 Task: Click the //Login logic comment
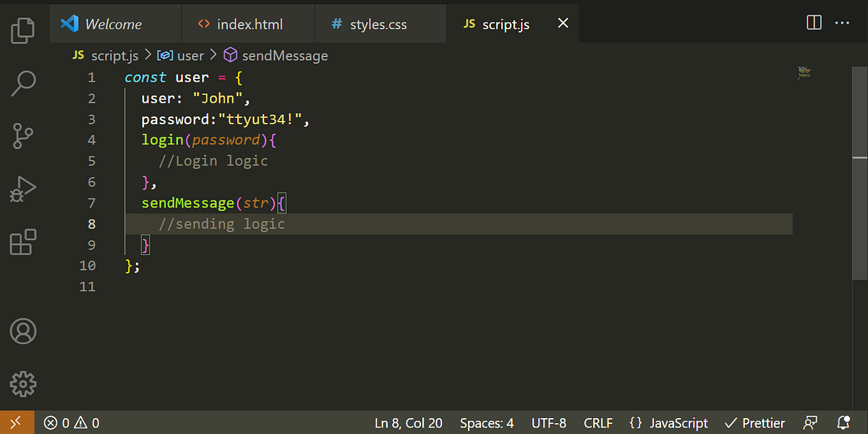pos(213,161)
